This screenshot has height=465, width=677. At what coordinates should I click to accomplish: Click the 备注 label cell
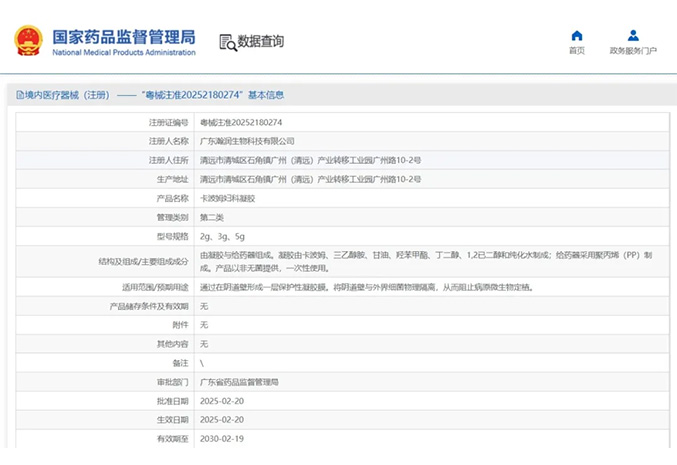tap(105, 363)
